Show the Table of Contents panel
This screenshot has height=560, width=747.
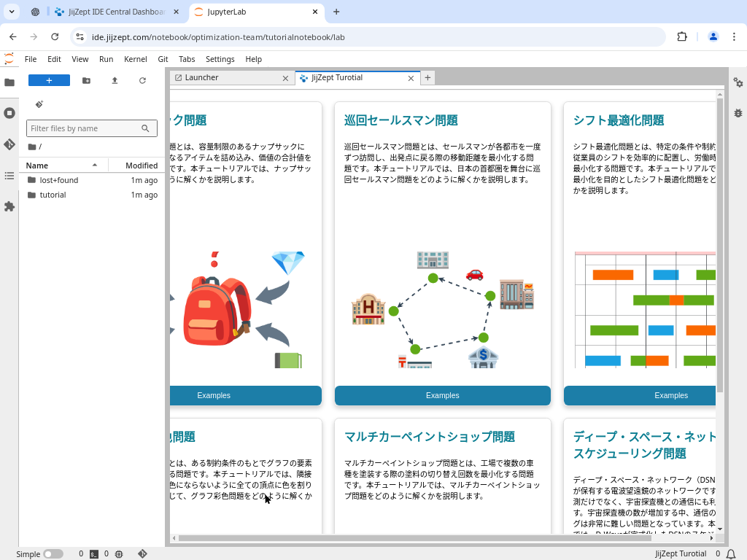point(9,176)
